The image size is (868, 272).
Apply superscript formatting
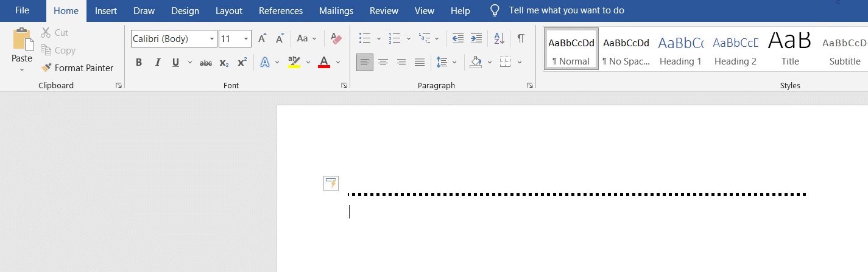(242, 62)
